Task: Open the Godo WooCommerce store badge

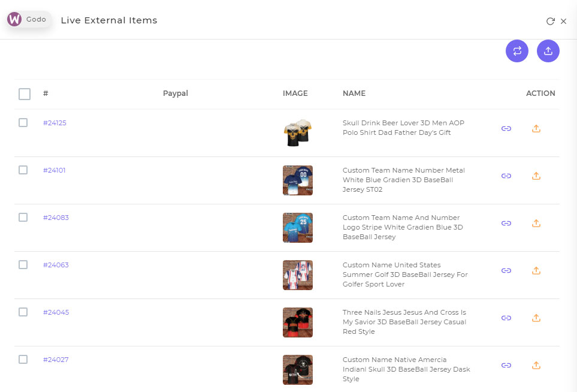Action: 29,19
